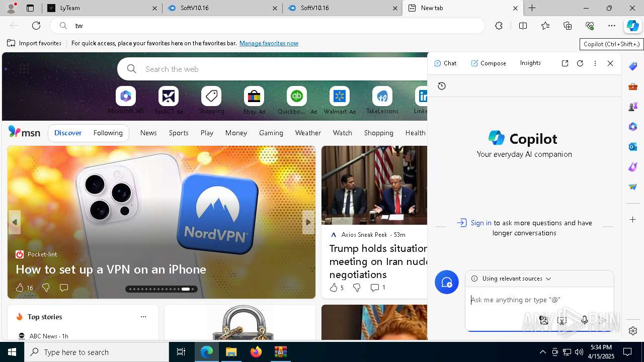Switch to Insights tab in Copilot
The image size is (644, 362).
coord(530,63)
